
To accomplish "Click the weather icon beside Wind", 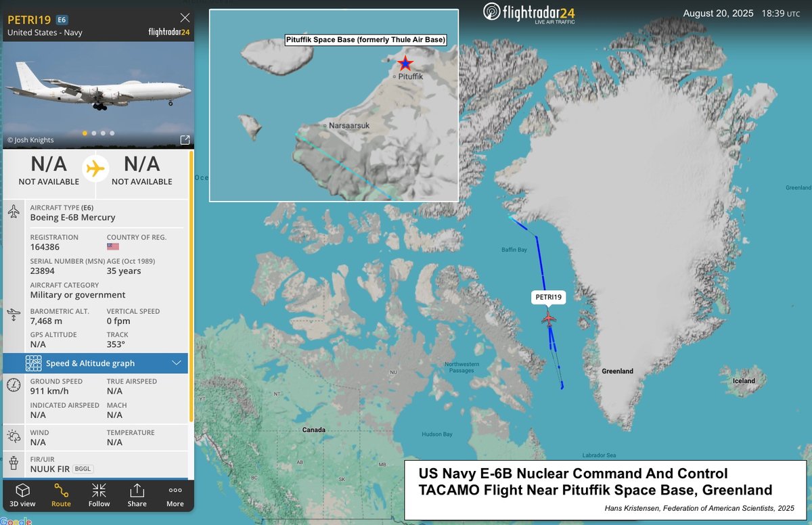I will coord(14,436).
